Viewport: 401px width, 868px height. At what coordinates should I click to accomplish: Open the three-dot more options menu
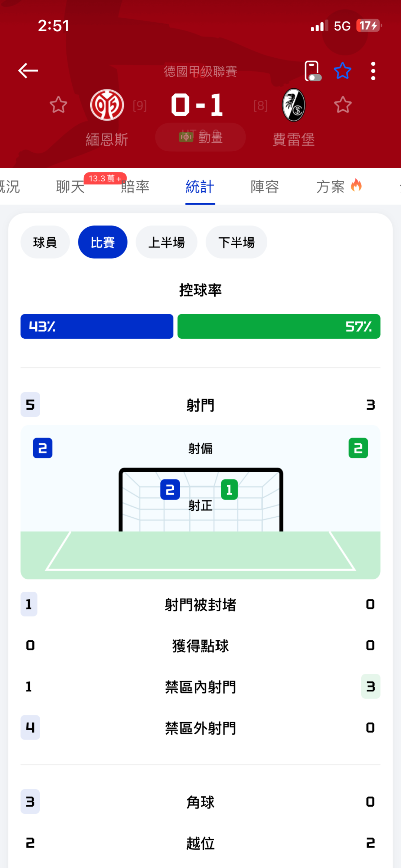coord(373,71)
